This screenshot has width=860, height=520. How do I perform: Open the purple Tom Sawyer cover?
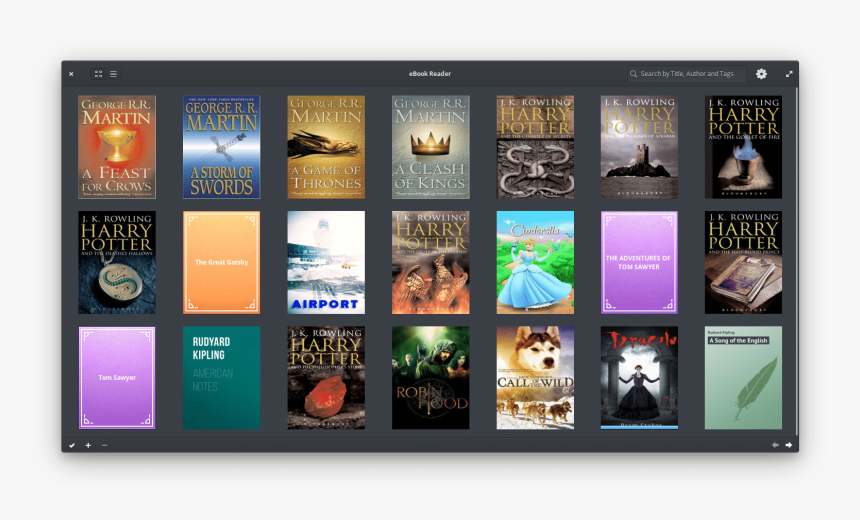[x=117, y=378]
